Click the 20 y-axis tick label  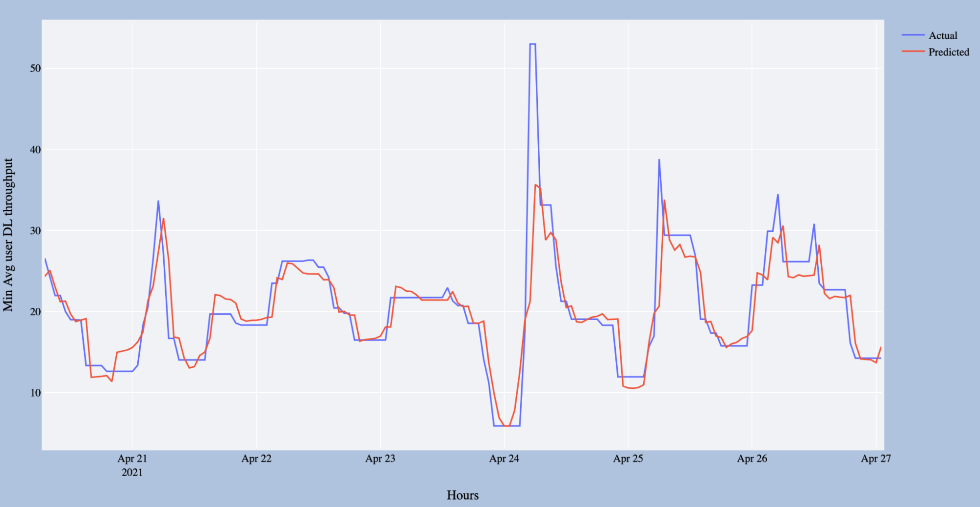click(x=35, y=312)
